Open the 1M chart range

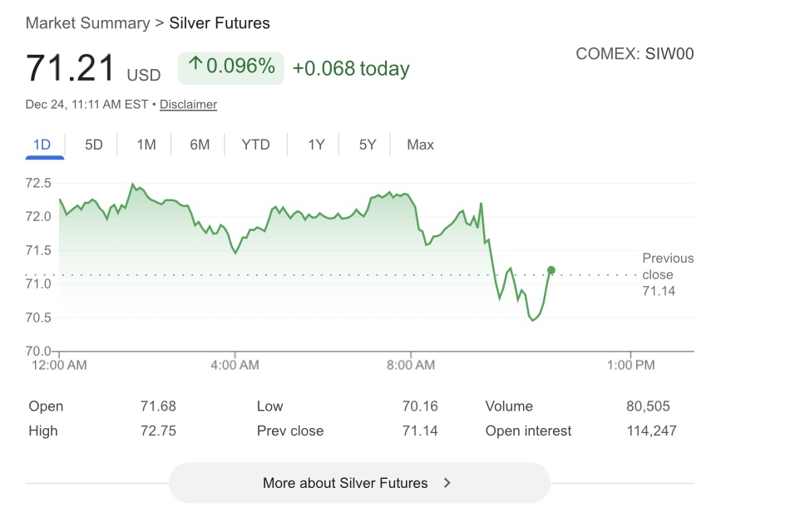click(x=146, y=145)
